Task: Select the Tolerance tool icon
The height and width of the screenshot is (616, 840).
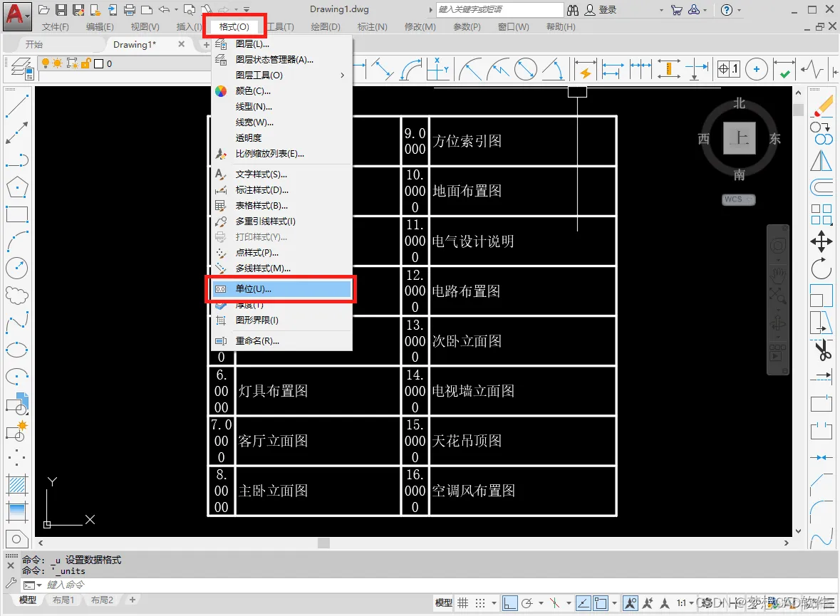Action: (729, 69)
